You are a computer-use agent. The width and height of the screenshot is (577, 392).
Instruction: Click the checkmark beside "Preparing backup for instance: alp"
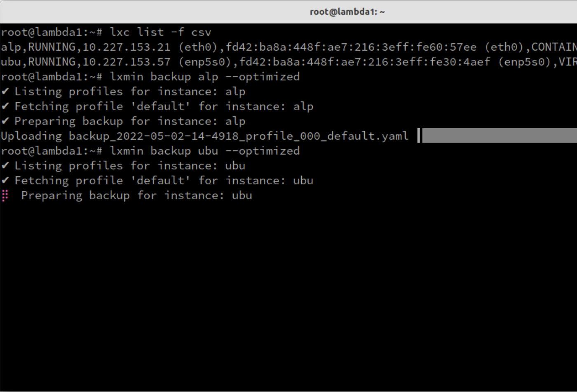pos(5,121)
